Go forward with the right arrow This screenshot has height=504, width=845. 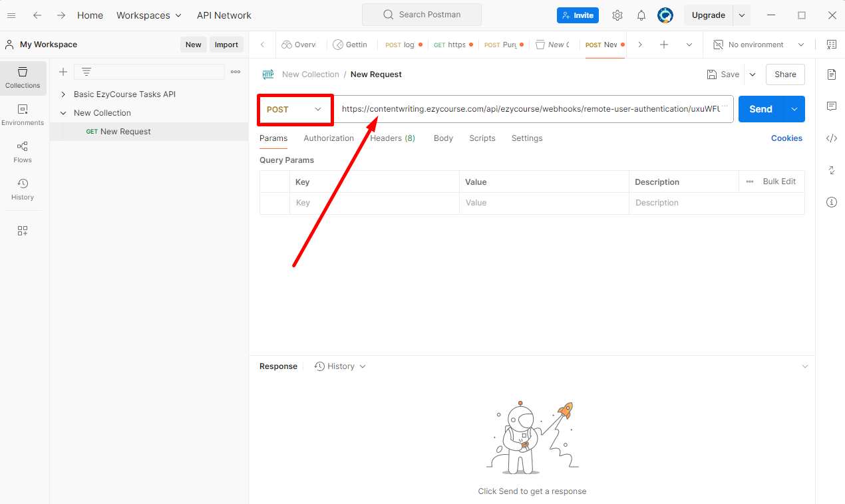pyautogui.click(x=61, y=15)
